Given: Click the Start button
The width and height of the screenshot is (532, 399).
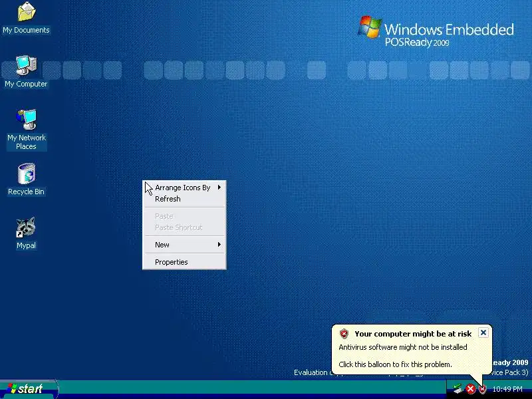Looking at the screenshot, I should point(29,389).
